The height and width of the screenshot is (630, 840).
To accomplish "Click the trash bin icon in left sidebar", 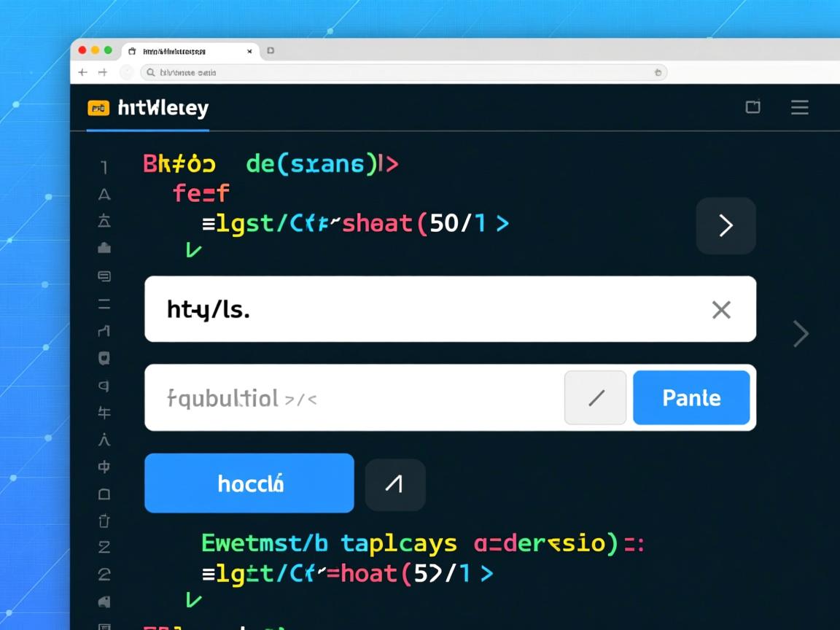I will (x=104, y=520).
